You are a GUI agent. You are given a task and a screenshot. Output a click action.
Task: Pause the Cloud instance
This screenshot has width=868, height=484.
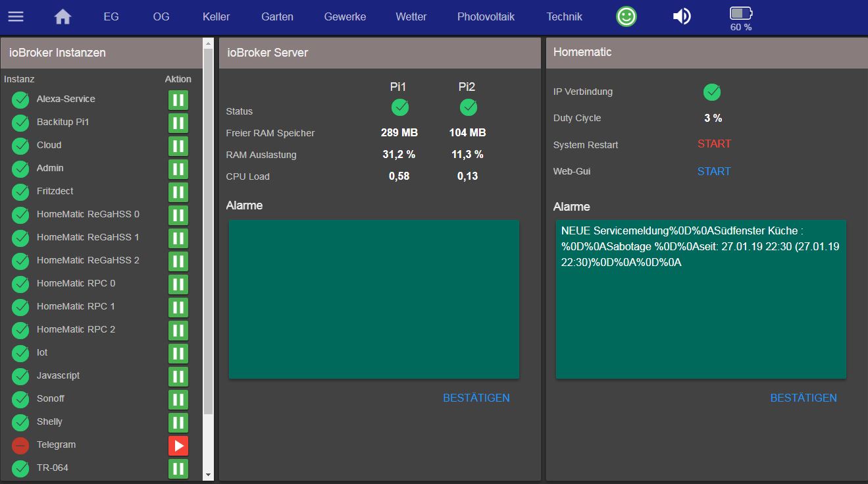178,146
